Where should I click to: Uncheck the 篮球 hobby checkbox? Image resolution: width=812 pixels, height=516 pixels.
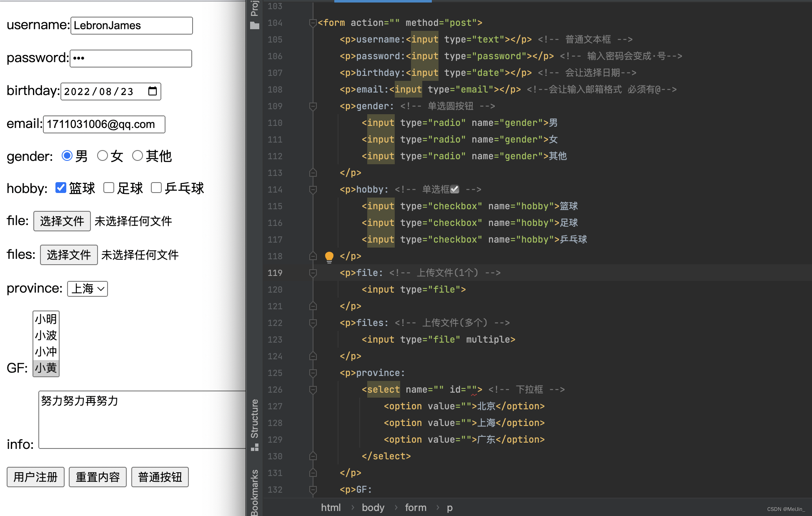click(61, 188)
